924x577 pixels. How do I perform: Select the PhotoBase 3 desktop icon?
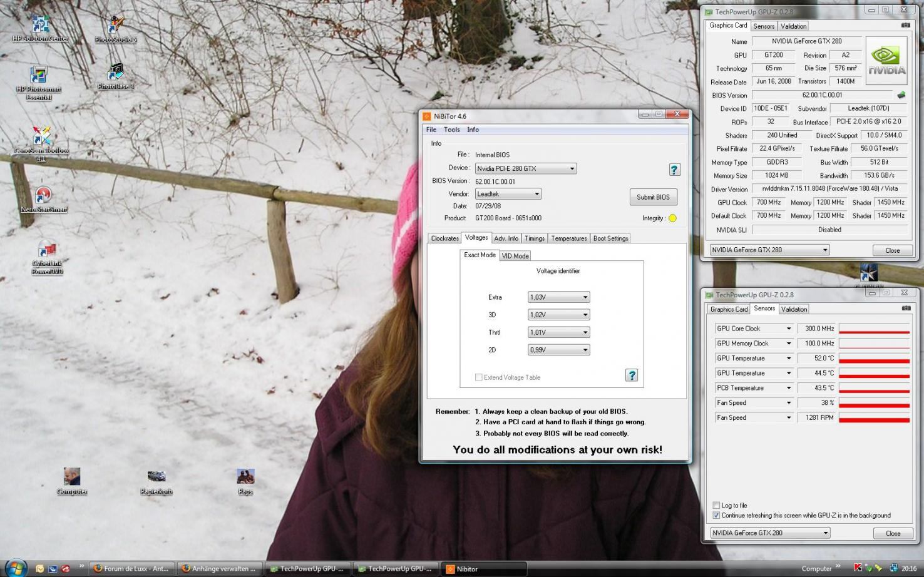116,76
